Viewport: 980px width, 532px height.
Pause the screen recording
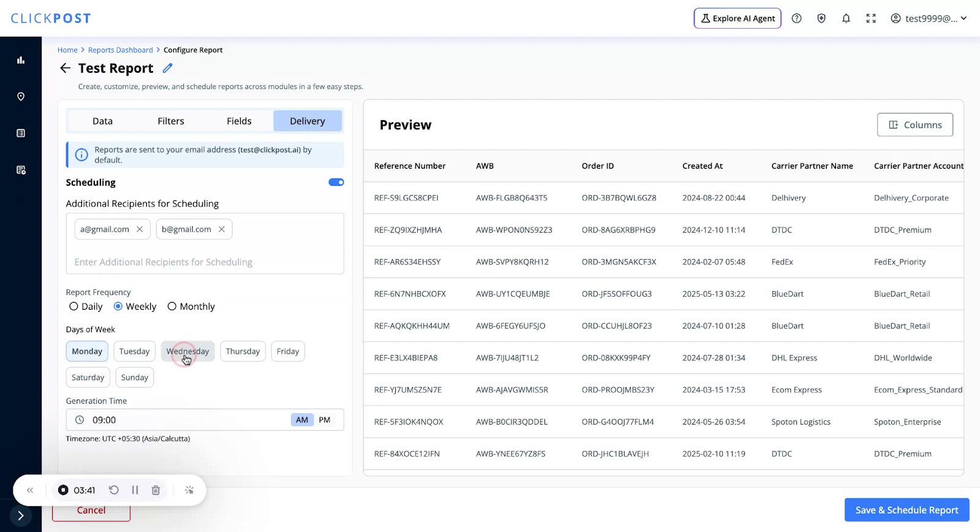click(x=135, y=490)
